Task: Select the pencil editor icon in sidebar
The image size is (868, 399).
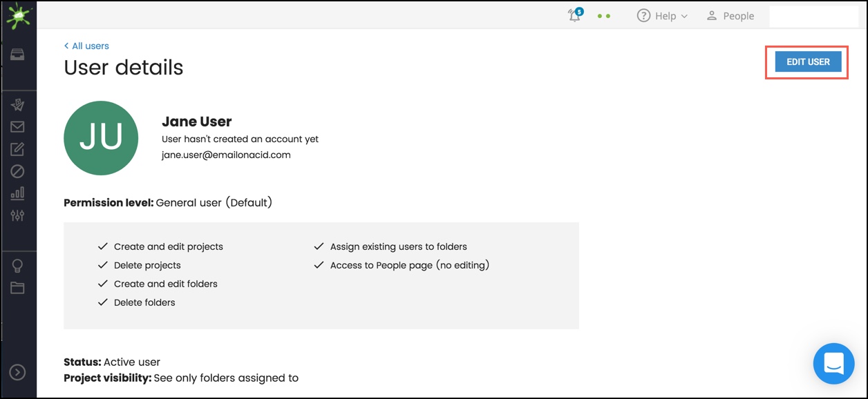Action: (17, 149)
